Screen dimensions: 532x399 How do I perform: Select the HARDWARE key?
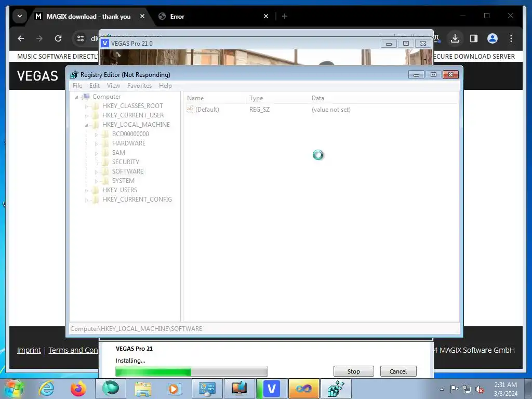click(x=129, y=143)
